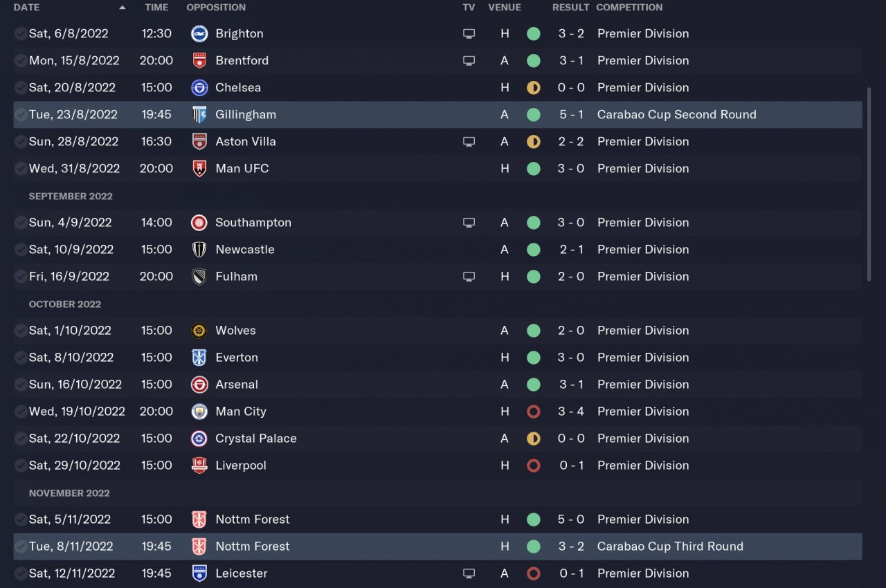Toggle the checkmark beside Sat, 29/10/2022
This screenshot has height=588, width=886.
coord(21,465)
